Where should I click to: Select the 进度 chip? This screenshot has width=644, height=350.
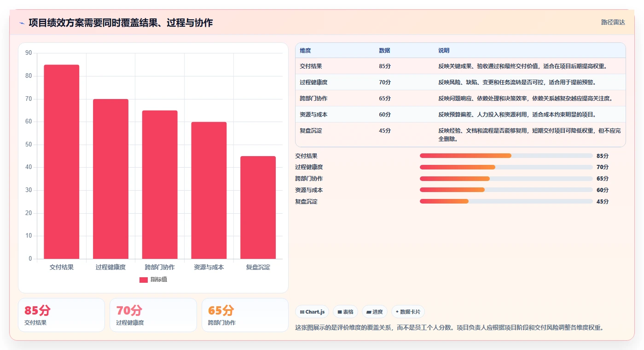375,312
